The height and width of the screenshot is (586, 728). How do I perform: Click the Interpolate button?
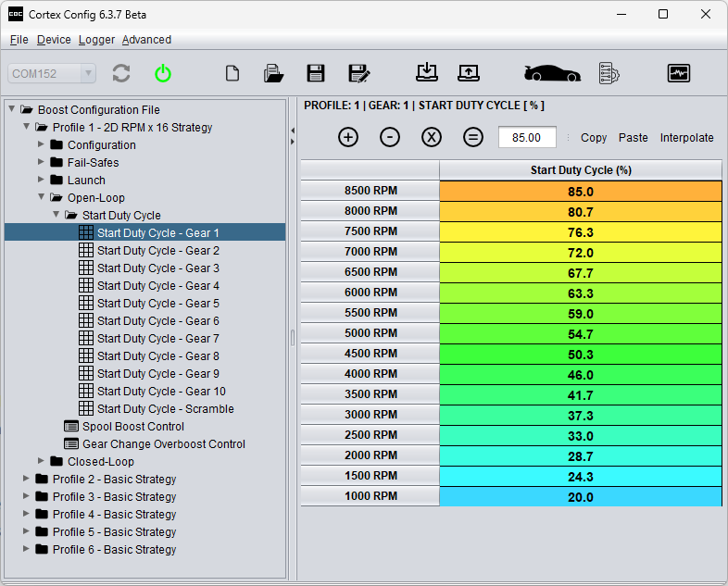686,137
